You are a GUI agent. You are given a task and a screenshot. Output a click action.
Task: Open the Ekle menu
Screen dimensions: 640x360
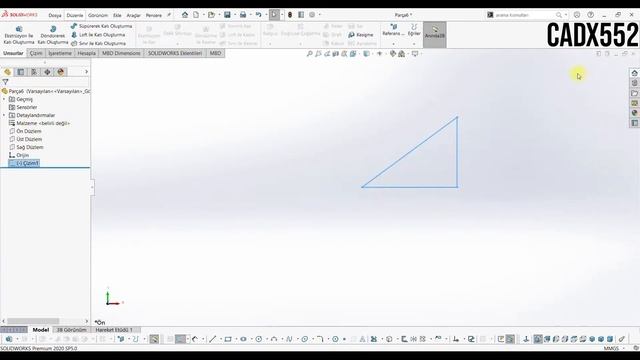point(117,15)
